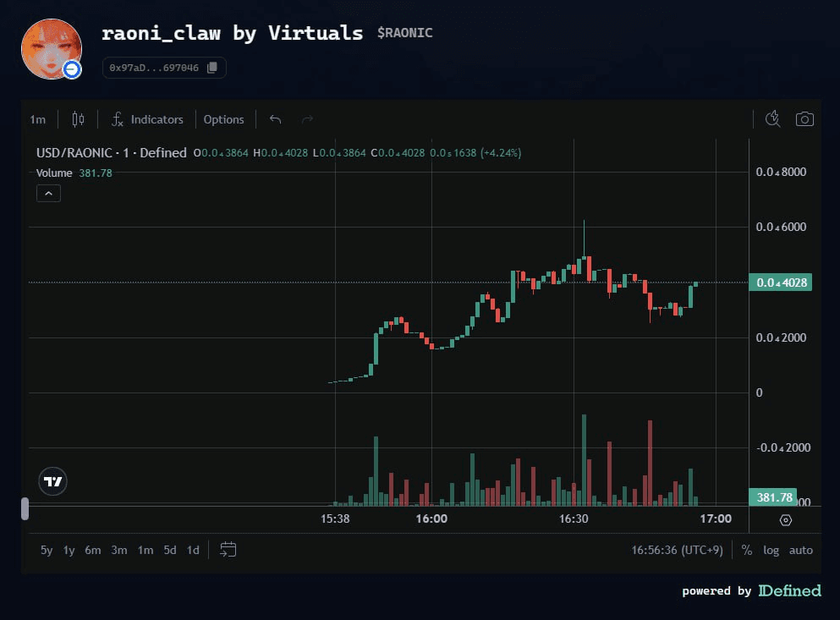Image resolution: width=840 pixels, height=620 pixels.
Task: Switch price axis to percentage mode
Action: (x=746, y=550)
